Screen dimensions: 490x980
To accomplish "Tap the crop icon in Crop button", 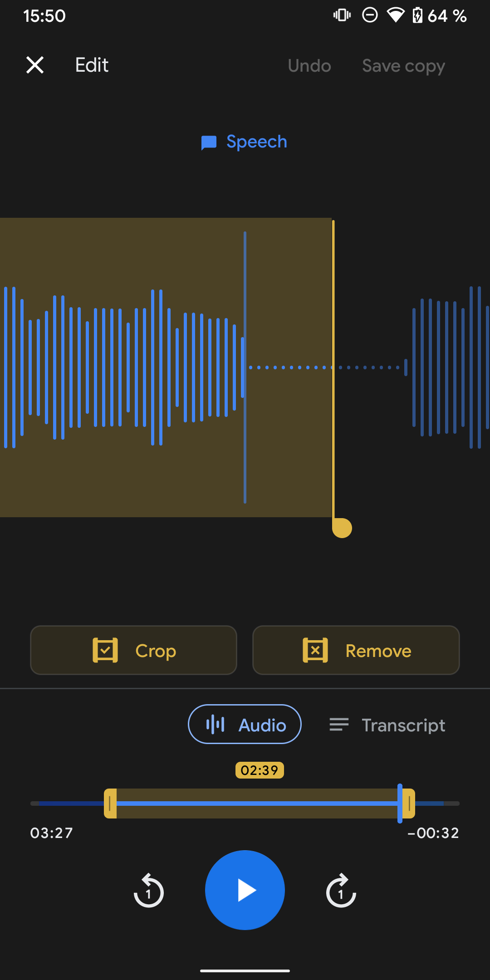I will (x=105, y=650).
